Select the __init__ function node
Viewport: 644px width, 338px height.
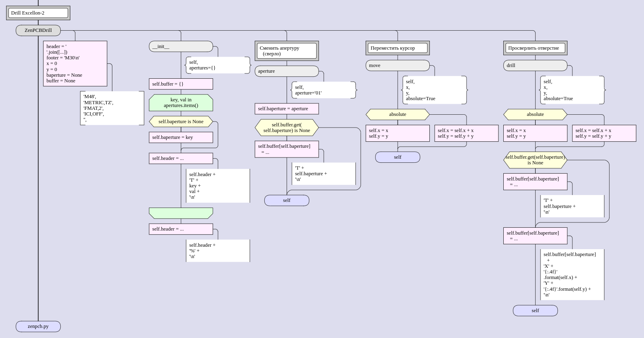(181, 46)
